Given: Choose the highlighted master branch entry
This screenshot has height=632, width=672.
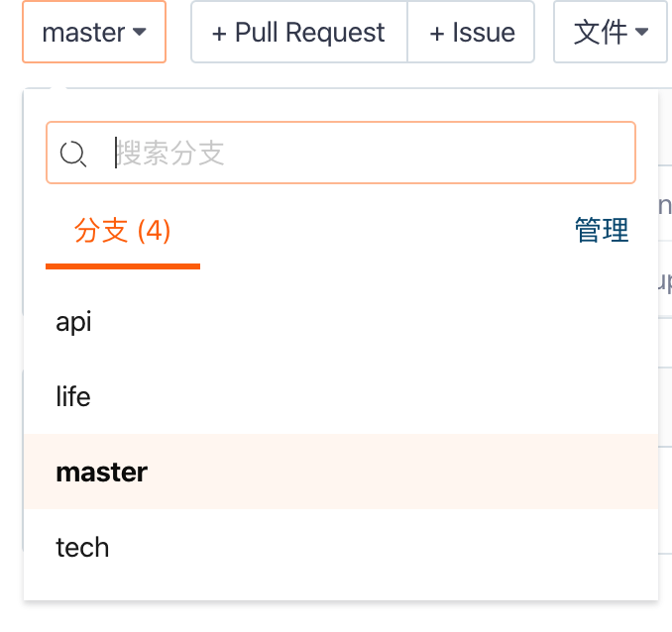Looking at the screenshot, I should 102,472.
